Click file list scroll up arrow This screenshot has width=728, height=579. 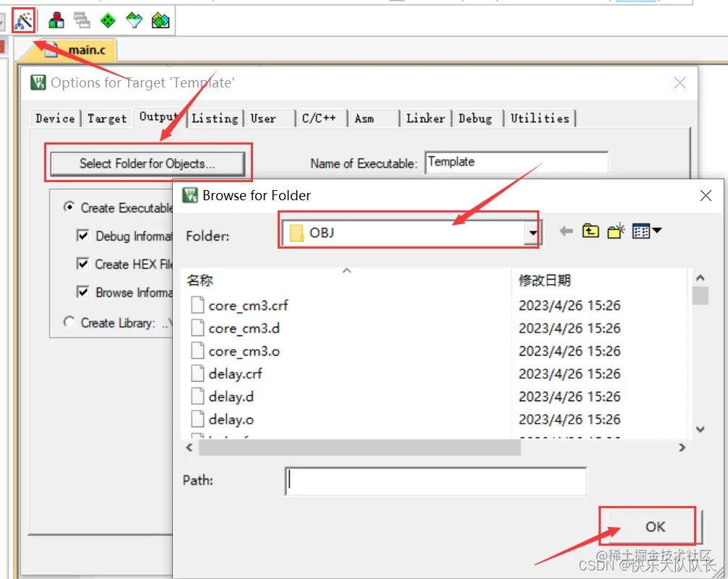point(701,278)
